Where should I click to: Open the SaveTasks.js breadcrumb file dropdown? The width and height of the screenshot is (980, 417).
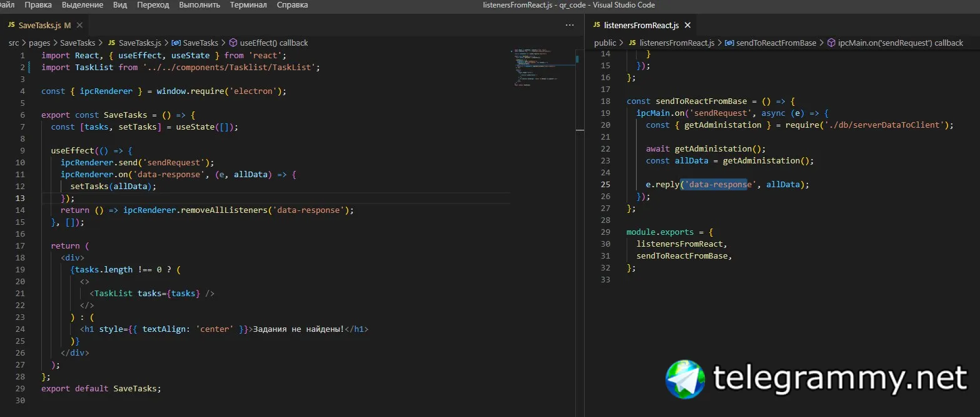click(139, 43)
